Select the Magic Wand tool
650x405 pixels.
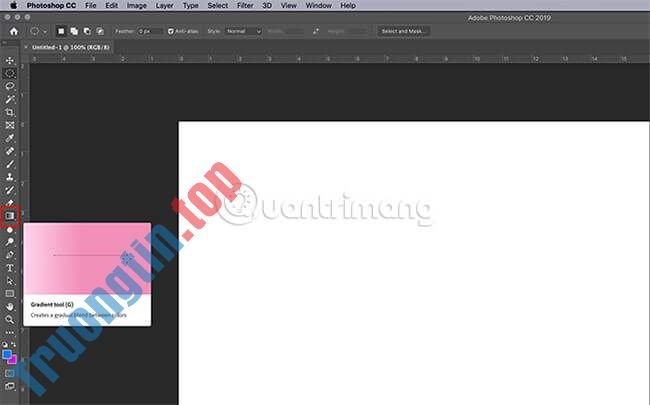tap(10, 99)
